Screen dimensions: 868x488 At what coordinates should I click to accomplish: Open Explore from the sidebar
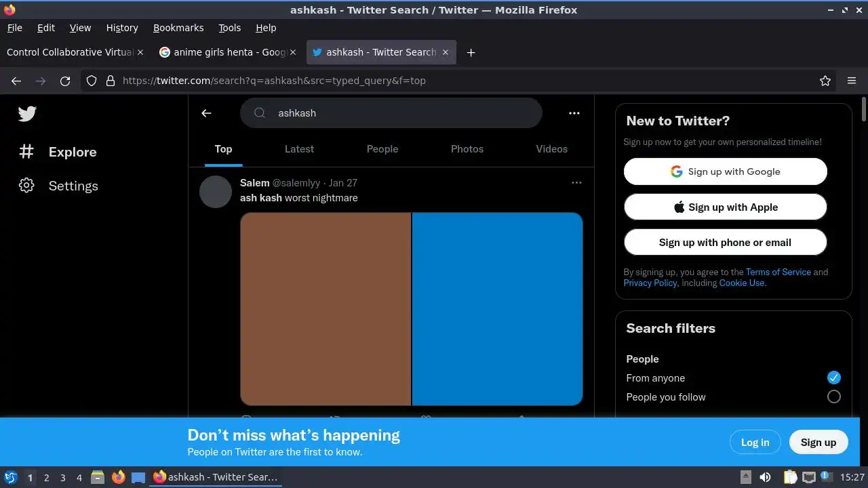58,152
